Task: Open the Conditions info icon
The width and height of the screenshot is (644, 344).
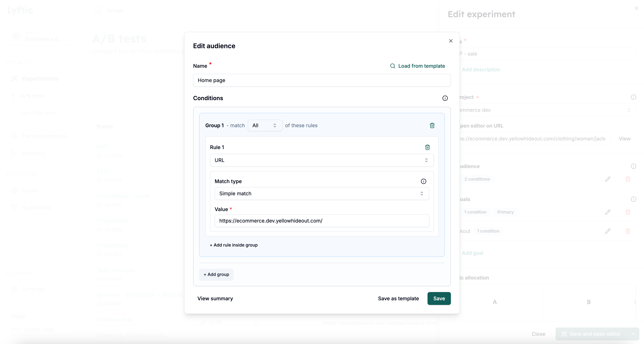Action: 445,98
